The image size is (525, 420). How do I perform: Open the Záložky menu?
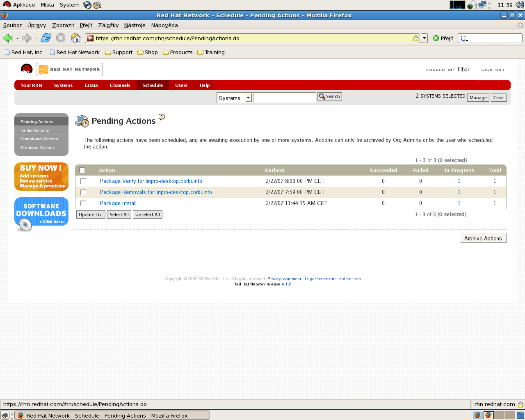click(108, 25)
